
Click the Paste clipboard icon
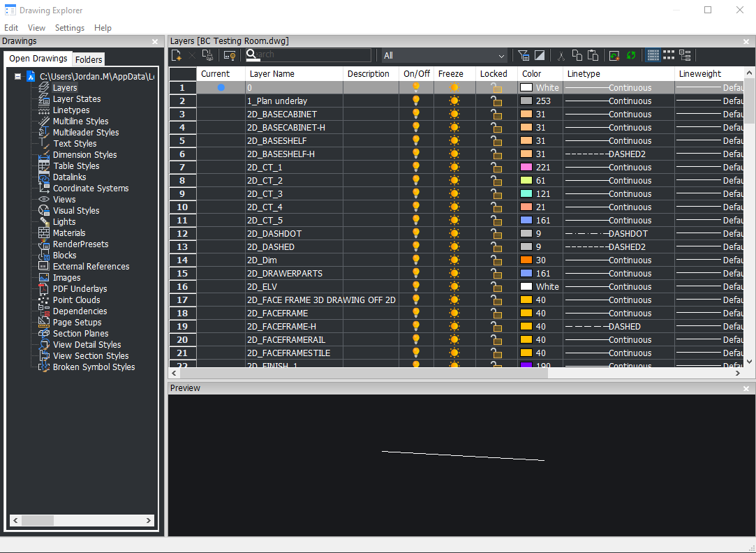pyautogui.click(x=593, y=55)
